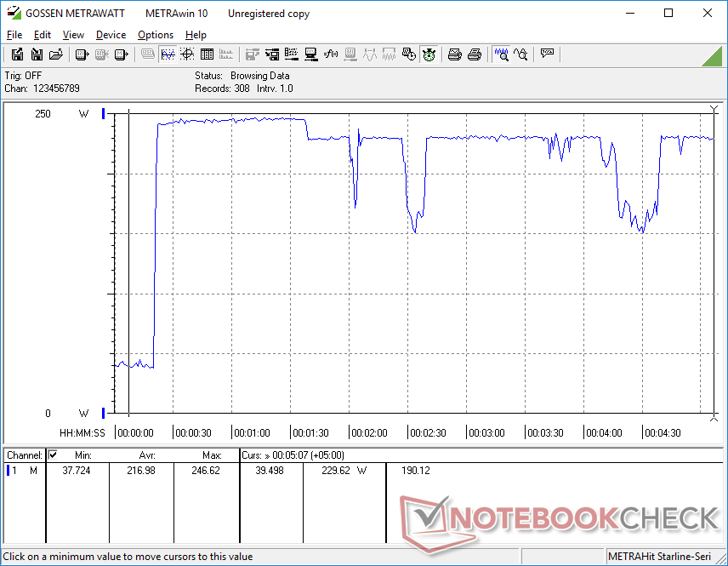
Task: Click the grayed cursor waveform icon
Action: pyautogui.click(x=370, y=54)
